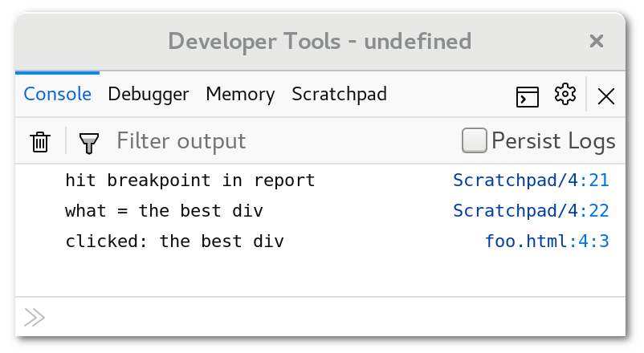Open the Scratchpad tab
Viewport: 644px width, 353px height.
click(x=339, y=95)
